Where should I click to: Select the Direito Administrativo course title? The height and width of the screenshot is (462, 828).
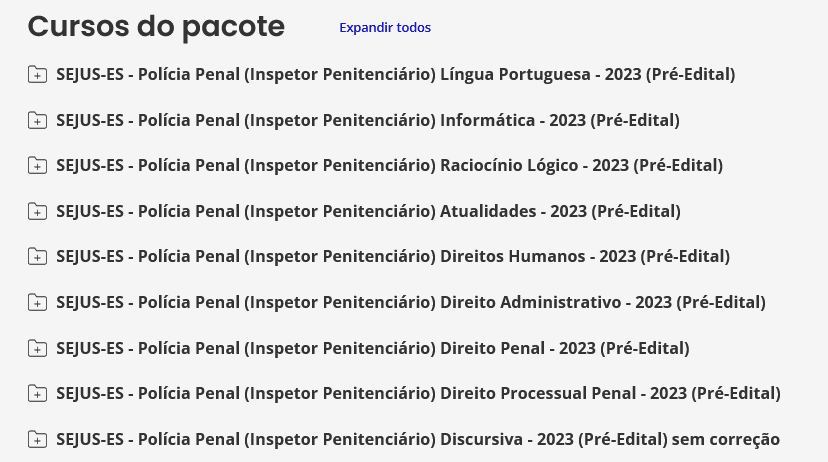(411, 302)
